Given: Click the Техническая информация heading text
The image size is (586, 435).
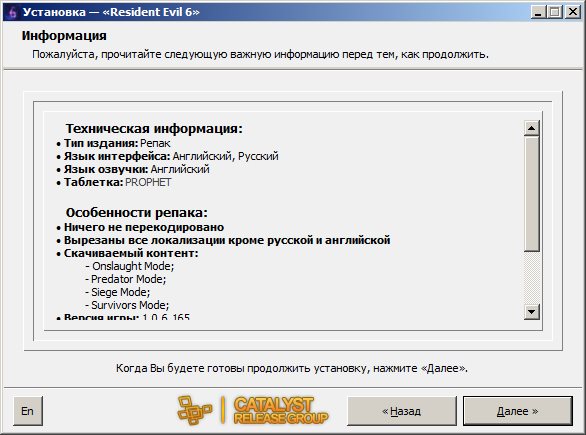Looking at the screenshot, I should [154, 129].
